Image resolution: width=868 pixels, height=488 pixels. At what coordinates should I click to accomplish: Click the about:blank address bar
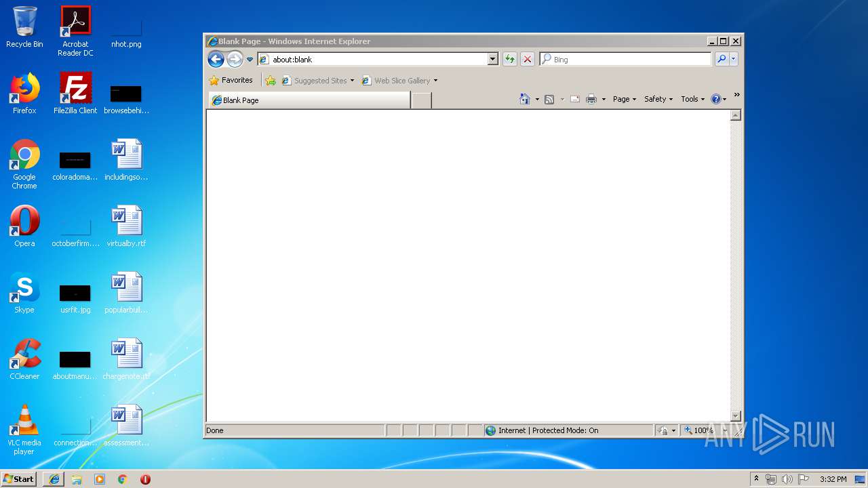pos(372,60)
